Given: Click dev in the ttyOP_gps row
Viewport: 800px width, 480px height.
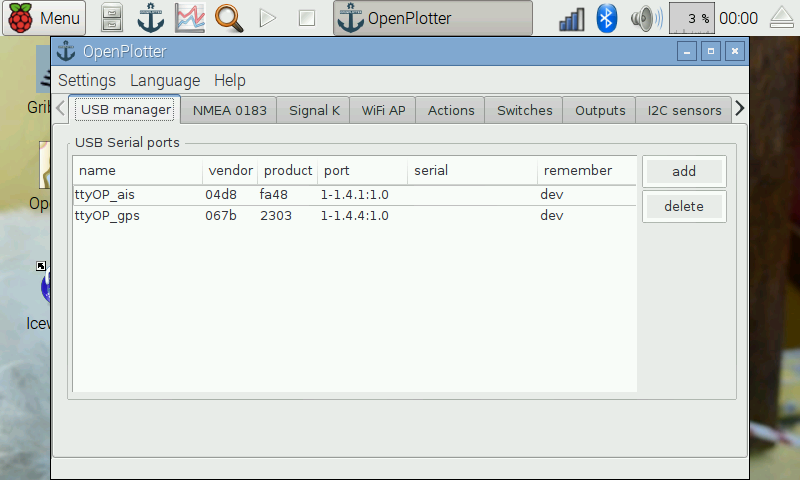Looking at the screenshot, I should 552,216.
